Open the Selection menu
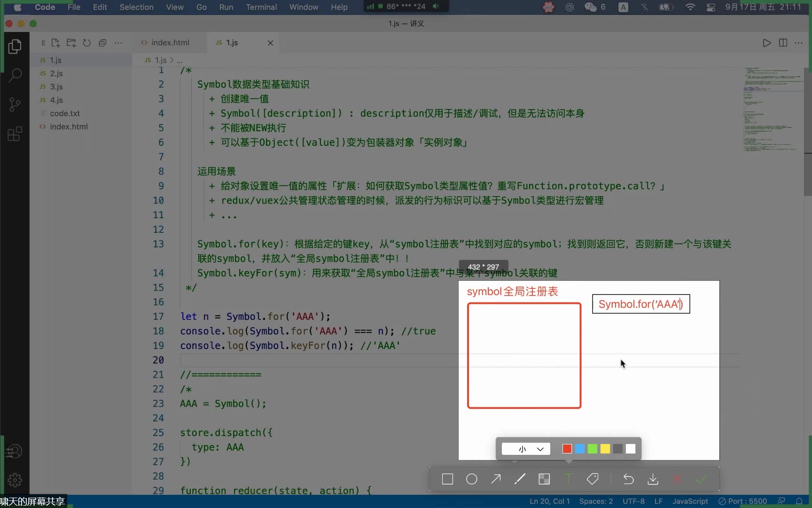Viewport: 812px width, 508px height. click(x=136, y=7)
